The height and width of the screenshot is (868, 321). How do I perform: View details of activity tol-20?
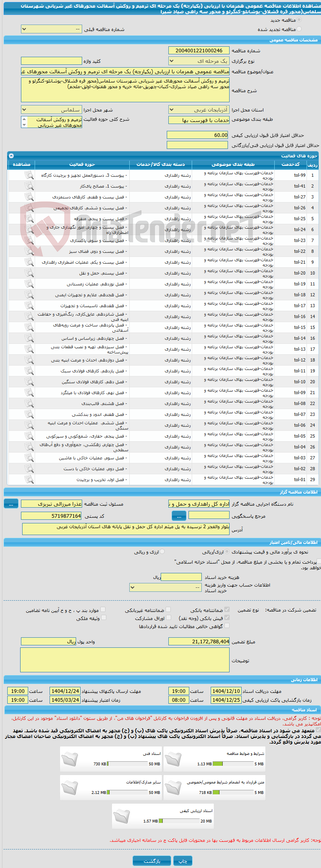pyautogui.click(x=29, y=273)
